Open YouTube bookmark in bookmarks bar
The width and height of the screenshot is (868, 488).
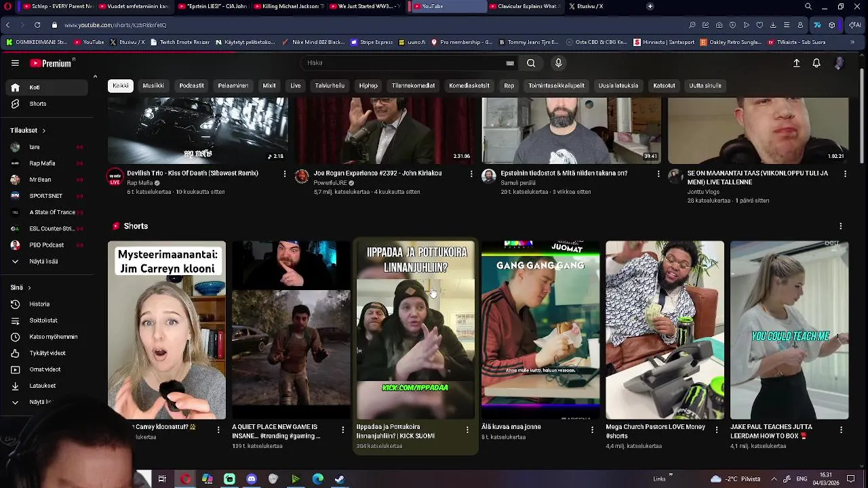89,42
